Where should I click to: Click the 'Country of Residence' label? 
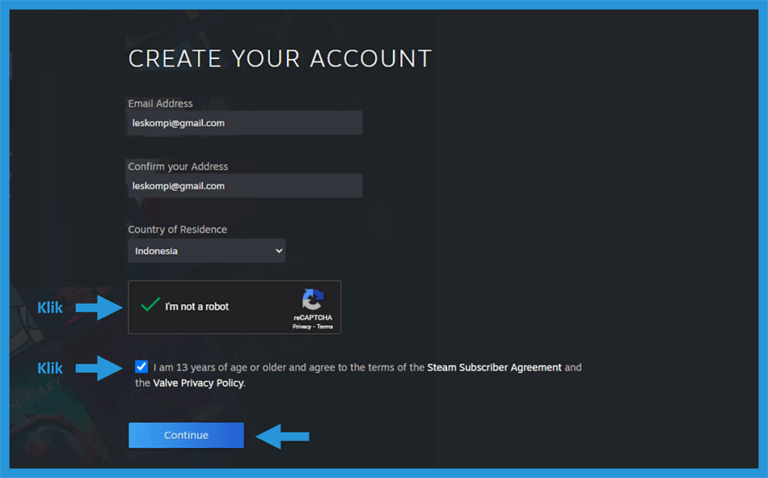[x=177, y=229]
